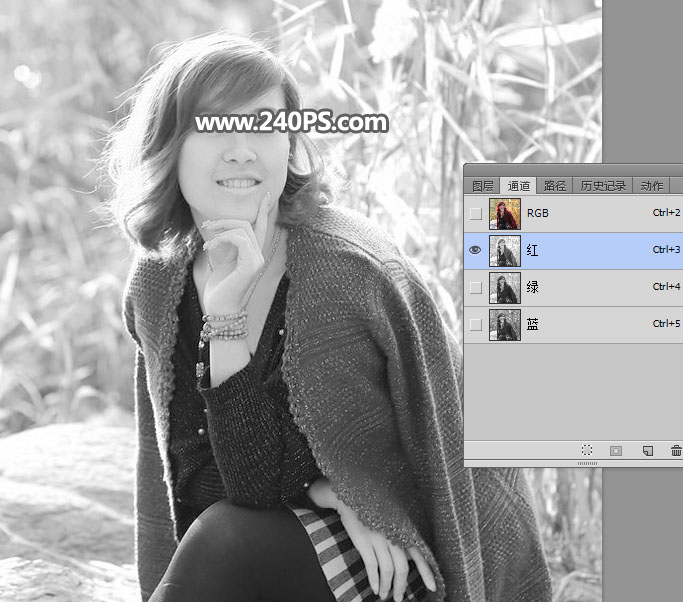Open the 路径 tab
Viewport: 683px width, 602px height.
(x=555, y=186)
